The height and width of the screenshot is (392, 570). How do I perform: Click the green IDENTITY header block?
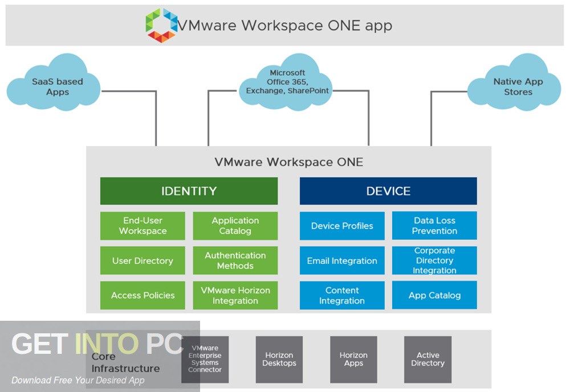tap(189, 191)
